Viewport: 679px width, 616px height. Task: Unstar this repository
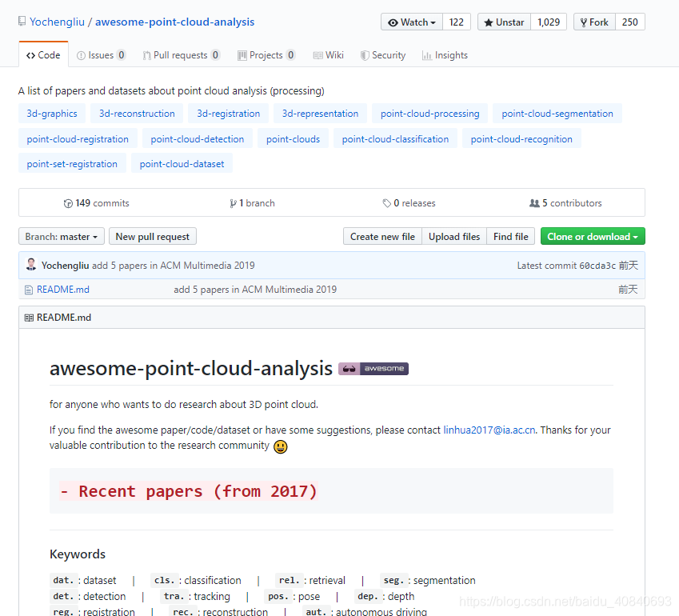(x=504, y=22)
